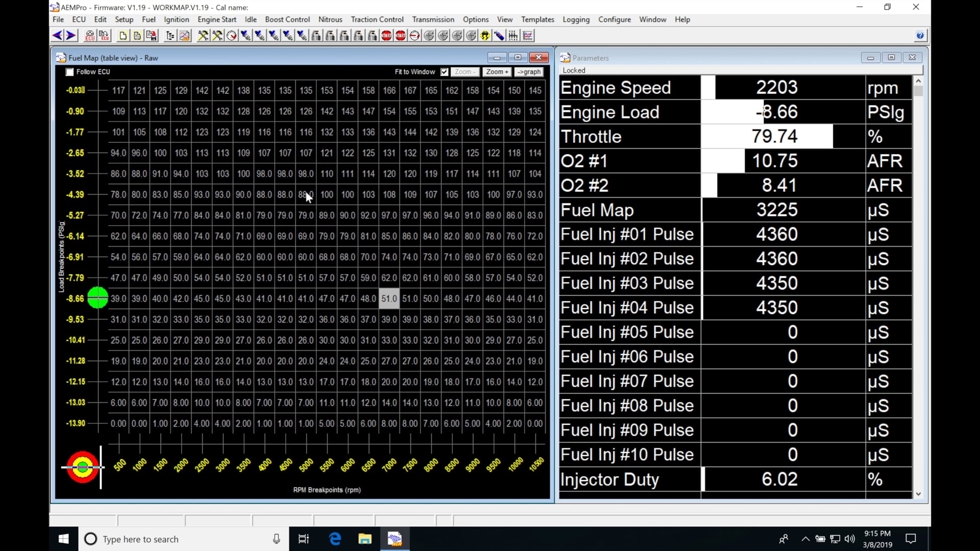Open the Fuel menu
The width and height of the screenshot is (980, 551).
click(149, 19)
